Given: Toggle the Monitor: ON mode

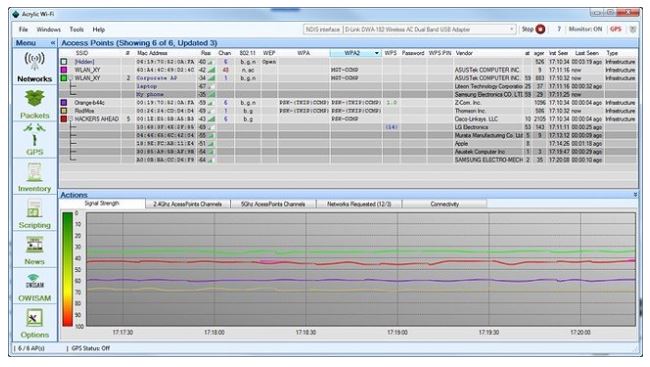Looking at the screenshot, I should click(585, 29).
